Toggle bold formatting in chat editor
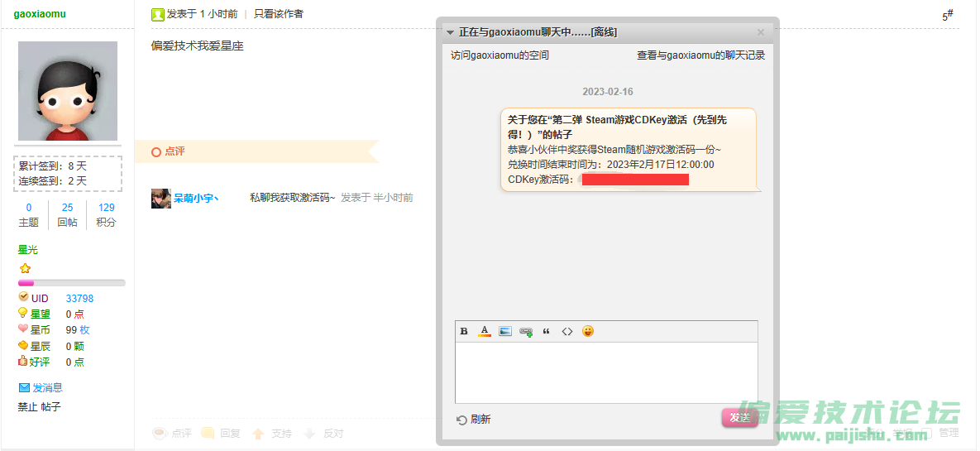This screenshot has width=980, height=451. tap(464, 332)
